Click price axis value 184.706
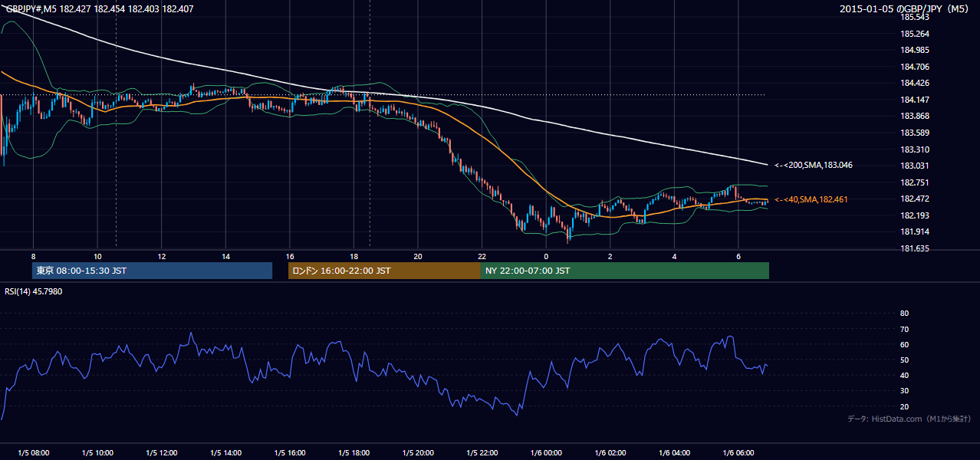This screenshot has width=980, height=460. [914, 67]
